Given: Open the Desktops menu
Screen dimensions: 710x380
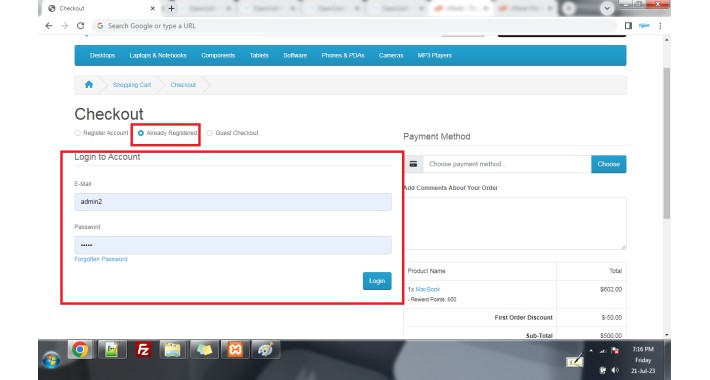Looking at the screenshot, I should point(102,55).
